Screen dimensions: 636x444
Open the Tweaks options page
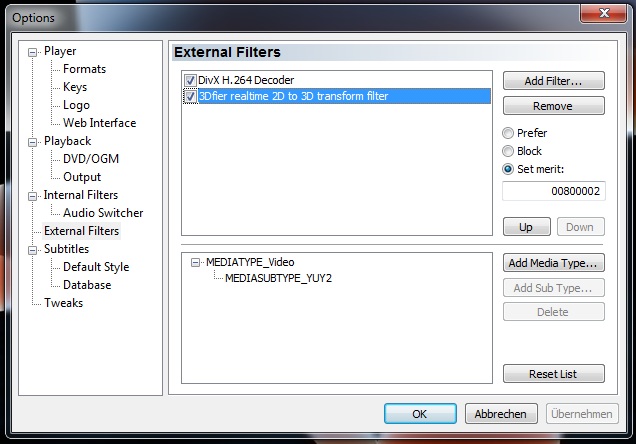[63, 303]
